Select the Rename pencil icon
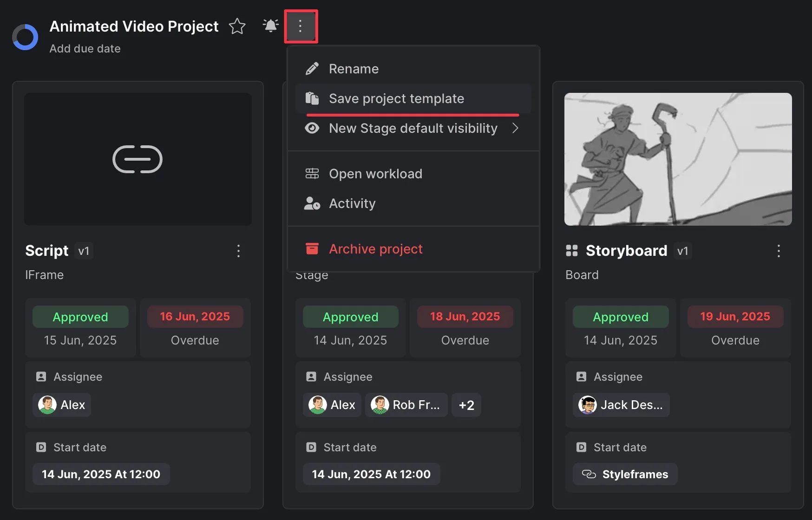The image size is (812, 520). [x=312, y=68]
